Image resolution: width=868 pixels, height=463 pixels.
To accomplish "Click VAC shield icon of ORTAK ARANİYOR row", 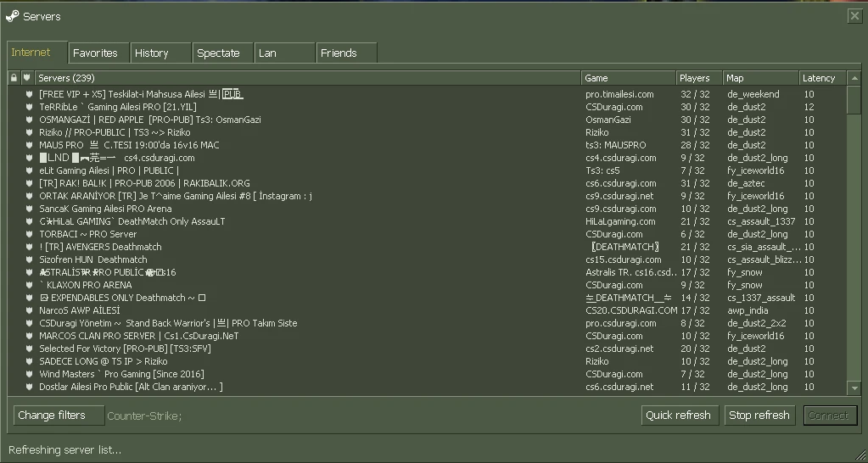I will point(30,196).
